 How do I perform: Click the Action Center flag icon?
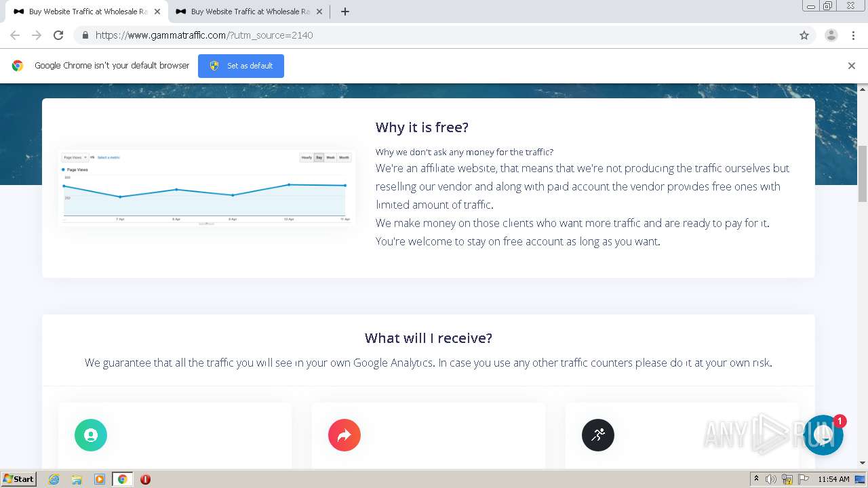click(804, 479)
